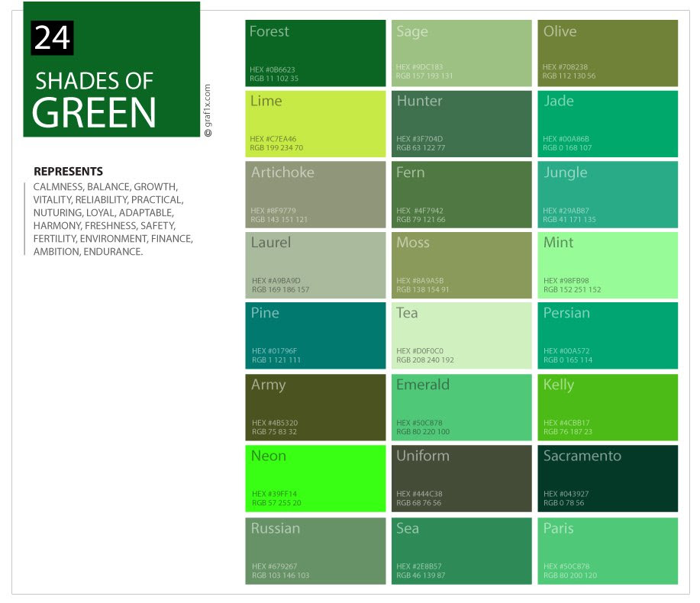The image size is (700, 603).
Task: Pick the Neon green swatch
Action: click(315, 478)
